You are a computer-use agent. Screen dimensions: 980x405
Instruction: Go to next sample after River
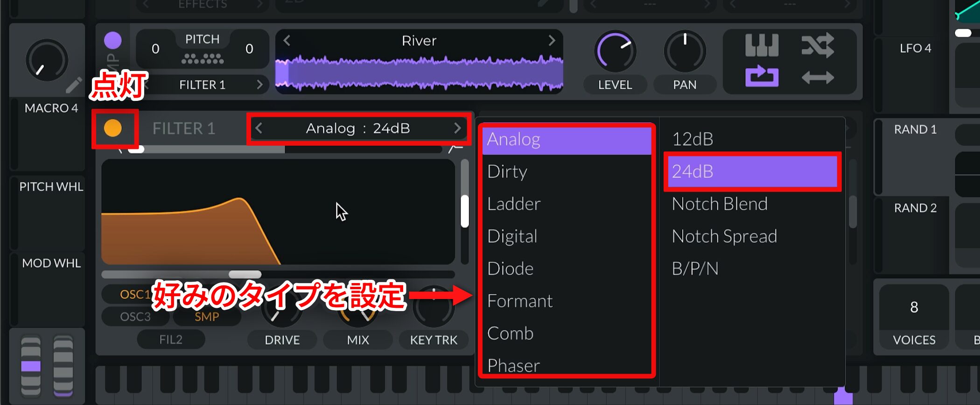click(552, 41)
